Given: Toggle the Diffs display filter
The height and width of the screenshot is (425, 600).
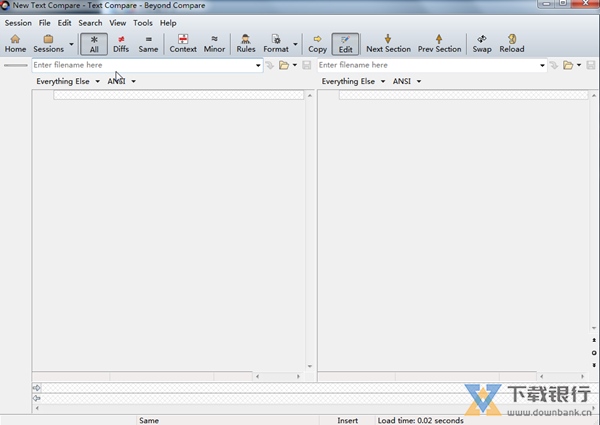Looking at the screenshot, I should [121, 43].
